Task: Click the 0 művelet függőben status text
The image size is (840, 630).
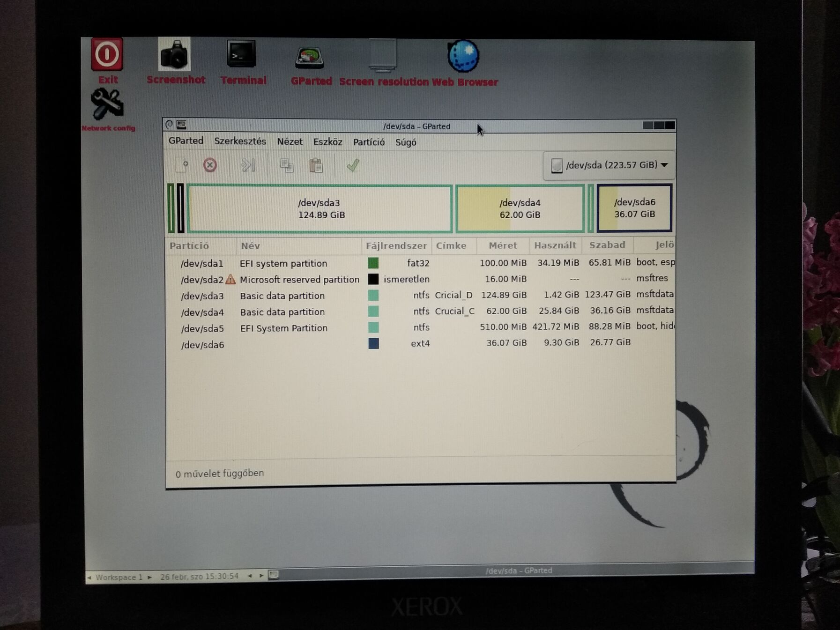Action: tap(220, 474)
